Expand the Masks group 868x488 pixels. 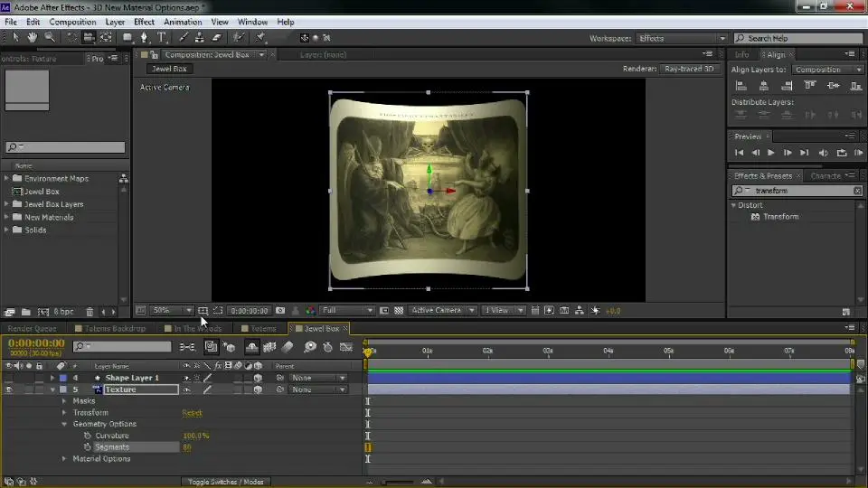pyautogui.click(x=64, y=401)
